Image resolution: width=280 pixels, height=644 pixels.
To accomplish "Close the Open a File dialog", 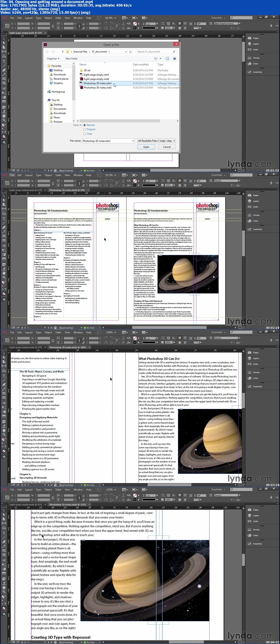I will pyautogui.click(x=176, y=44).
